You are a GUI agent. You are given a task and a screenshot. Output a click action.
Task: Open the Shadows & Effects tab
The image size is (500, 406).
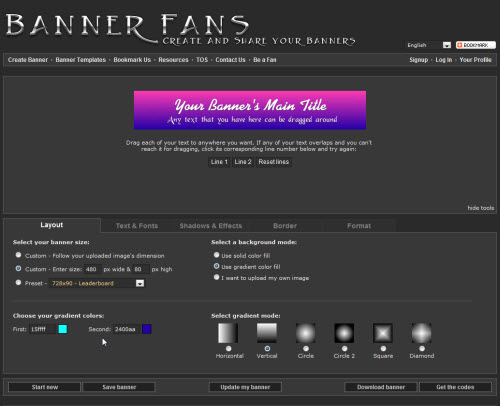211,226
